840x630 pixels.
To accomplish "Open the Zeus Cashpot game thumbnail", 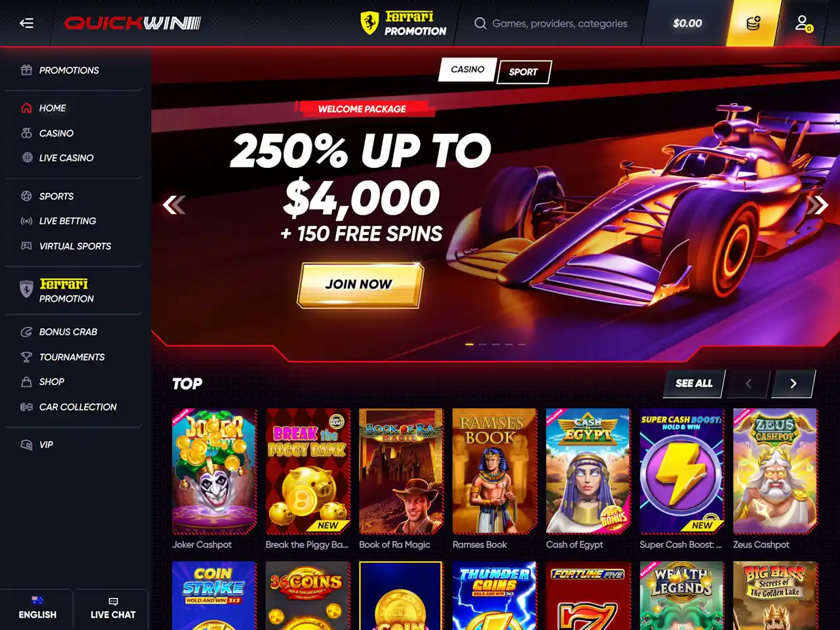I will click(776, 471).
